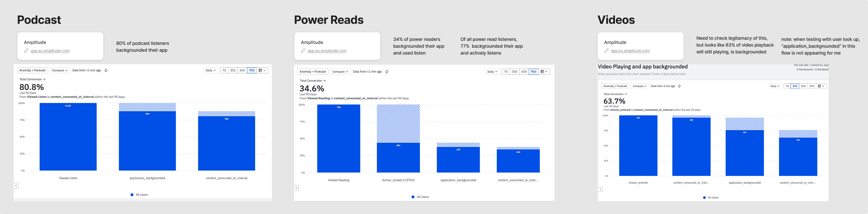The height and width of the screenshot is (214, 868).
Task: Refresh the Videos chart data
Action: tap(679, 86)
